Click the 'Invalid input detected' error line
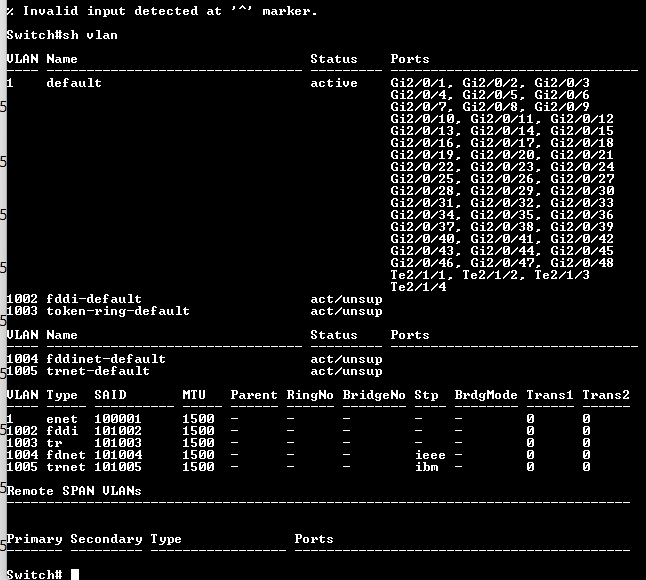The width and height of the screenshot is (646, 580). tap(161, 11)
